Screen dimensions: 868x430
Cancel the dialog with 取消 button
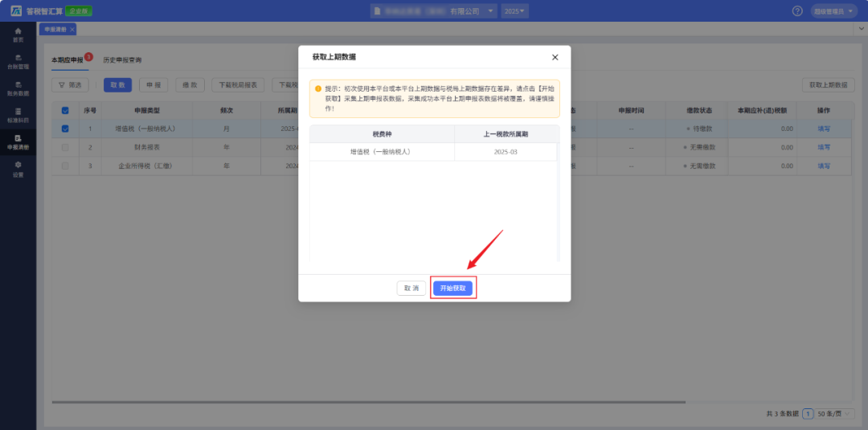point(411,289)
